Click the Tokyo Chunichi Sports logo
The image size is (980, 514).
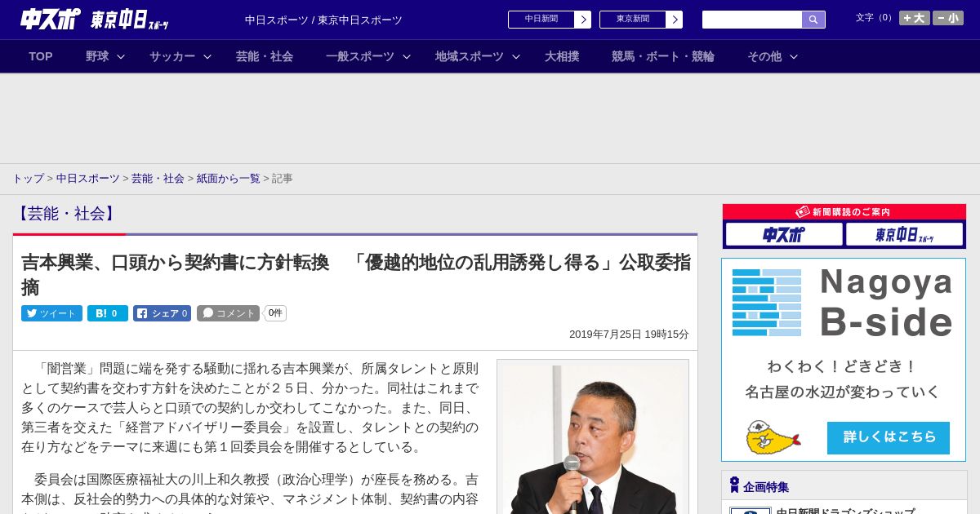tap(130, 20)
